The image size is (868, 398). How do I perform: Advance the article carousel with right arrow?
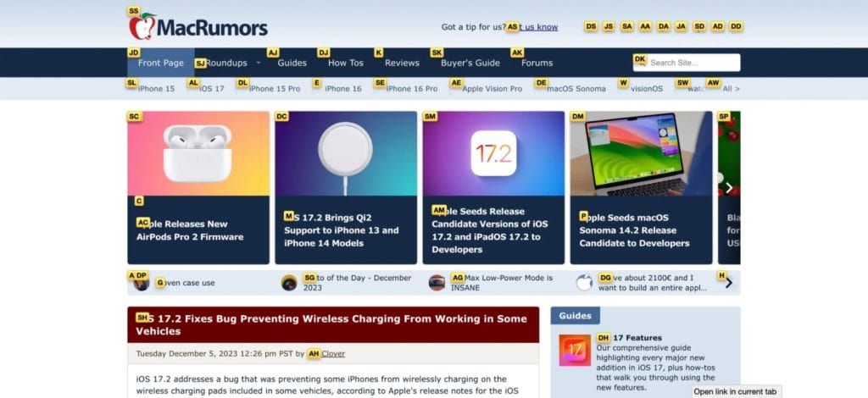729,188
